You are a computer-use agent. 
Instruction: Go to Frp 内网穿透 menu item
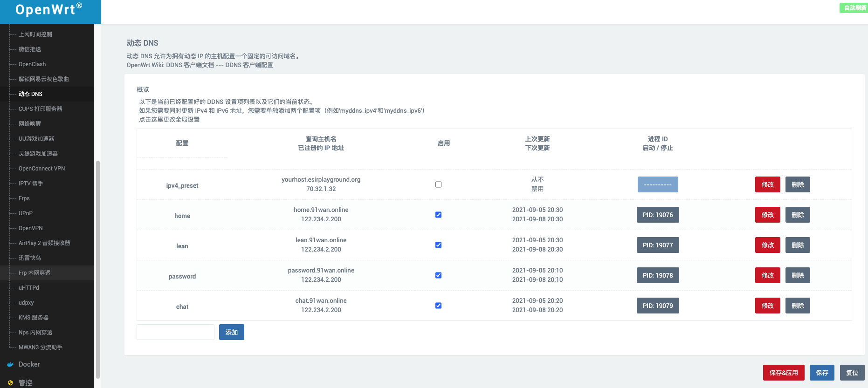tap(34, 273)
